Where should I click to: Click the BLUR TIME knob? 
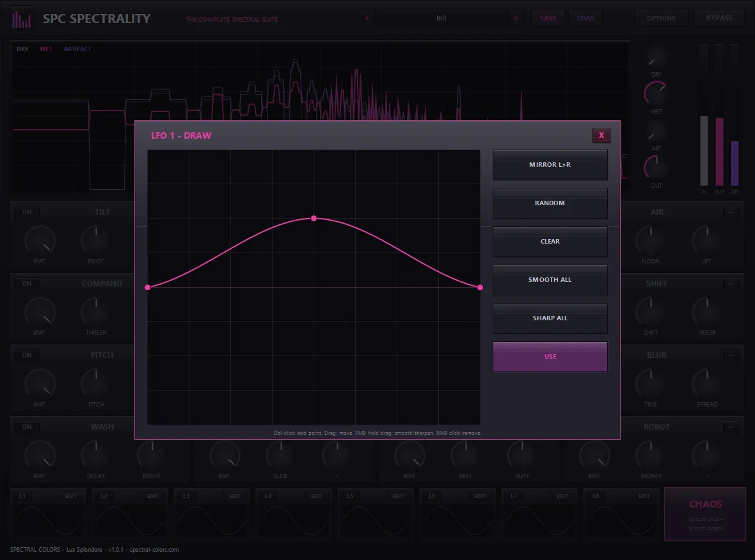pos(651,384)
